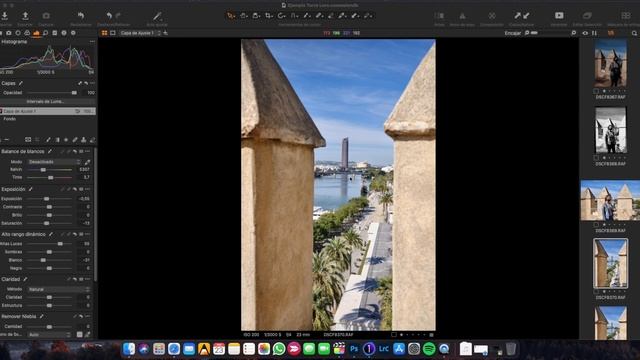Click the Capture camera toolbar icon
Image resolution: width=640 pixels, height=360 pixels.
(46, 16)
